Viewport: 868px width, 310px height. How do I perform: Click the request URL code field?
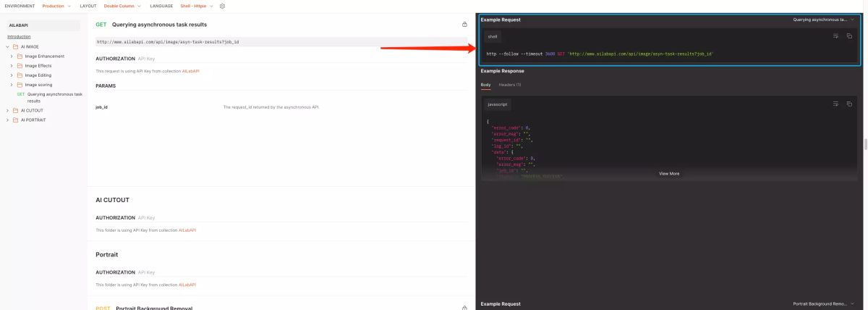click(281, 42)
